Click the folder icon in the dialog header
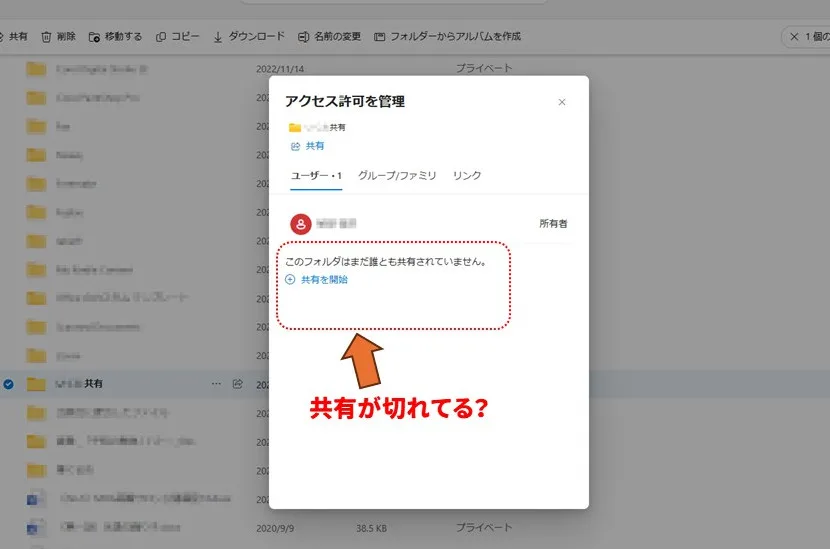This screenshot has height=549, width=830. pyautogui.click(x=295, y=128)
